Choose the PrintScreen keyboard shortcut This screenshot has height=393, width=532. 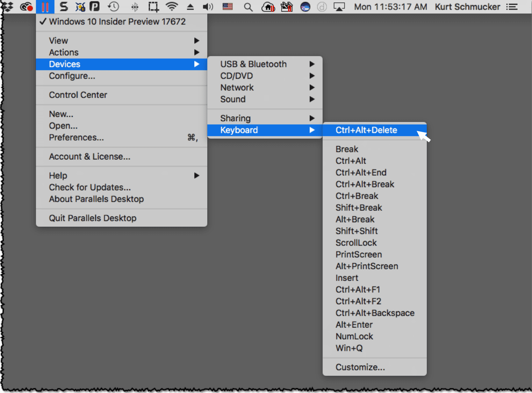(359, 255)
